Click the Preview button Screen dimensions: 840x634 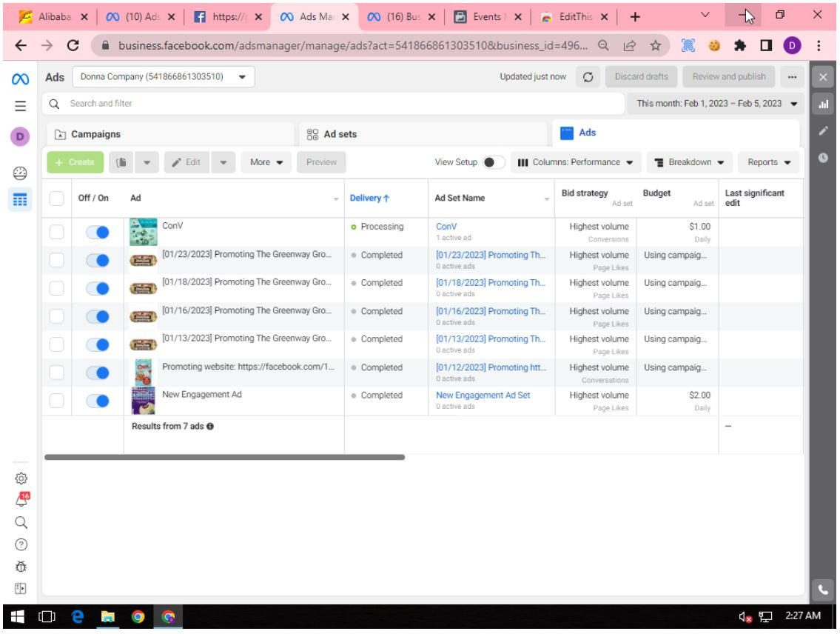[321, 162]
